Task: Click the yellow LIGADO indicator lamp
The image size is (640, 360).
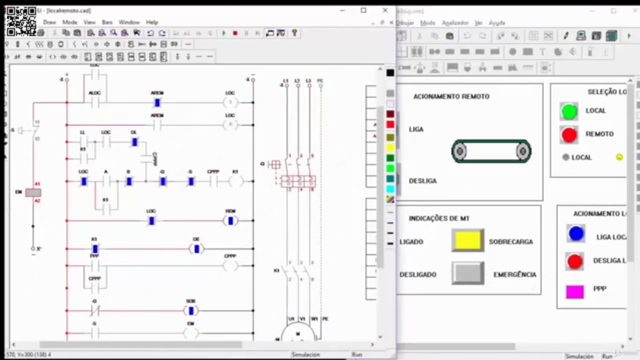Action: click(468, 240)
